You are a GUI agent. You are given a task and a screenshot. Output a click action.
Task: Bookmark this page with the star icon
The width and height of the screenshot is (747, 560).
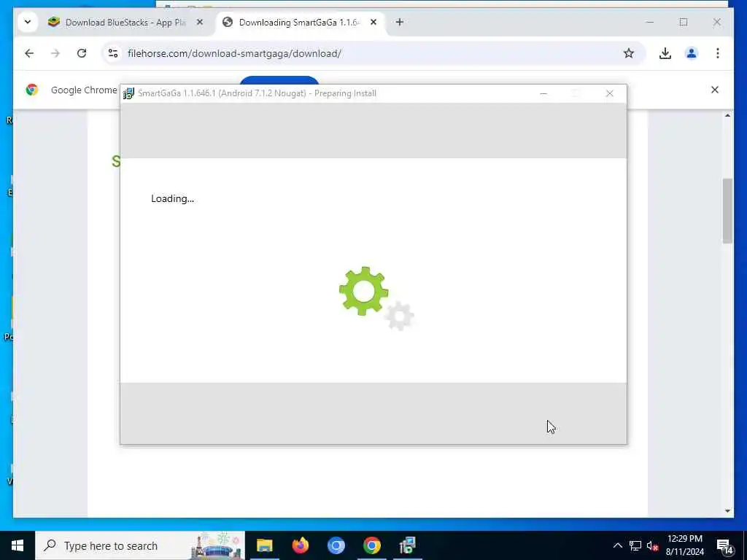click(629, 53)
